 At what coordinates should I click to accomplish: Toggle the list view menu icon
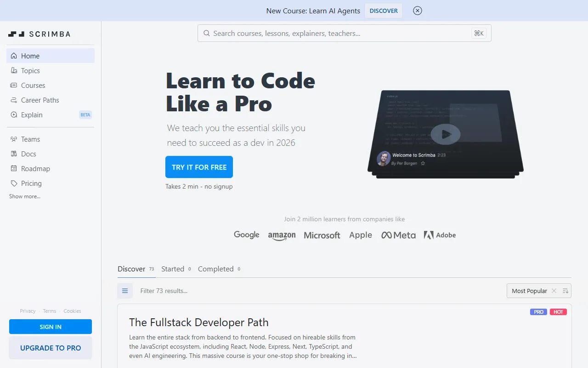(x=125, y=291)
